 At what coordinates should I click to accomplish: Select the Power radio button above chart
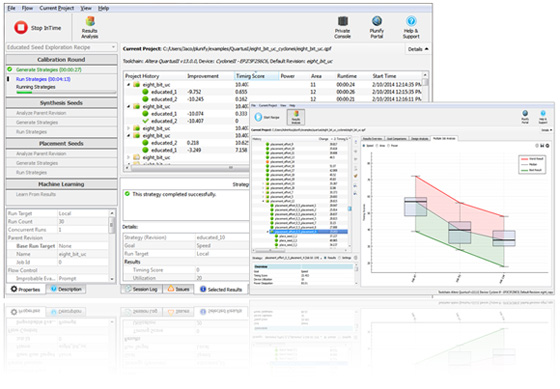389,146
